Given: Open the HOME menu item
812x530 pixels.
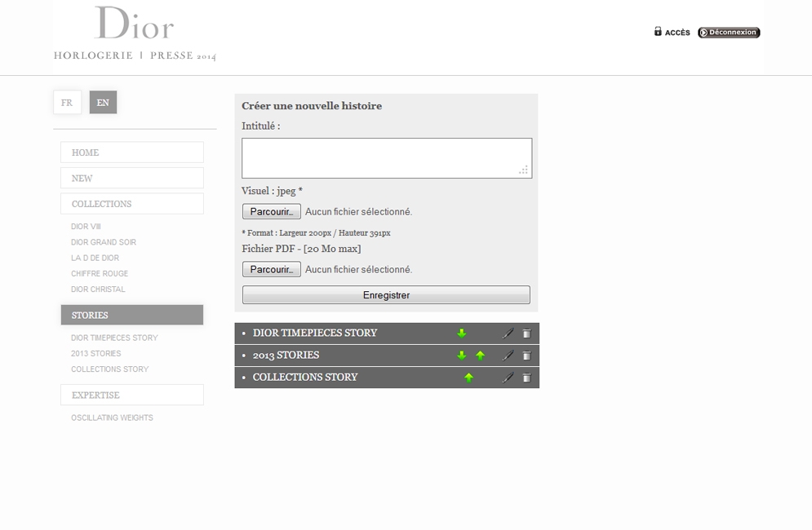Looking at the screenshot, I should 132,152.
